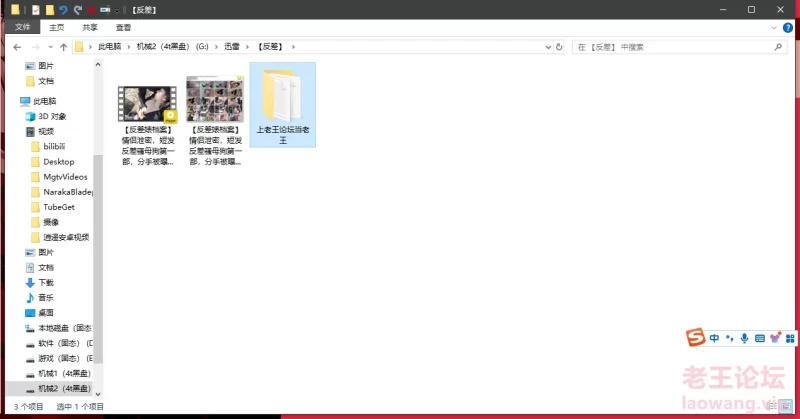Open the 摄像 folder in sidebar
Image resolution: width=800 pixels, height=419 pixels.
pos(45,222)
